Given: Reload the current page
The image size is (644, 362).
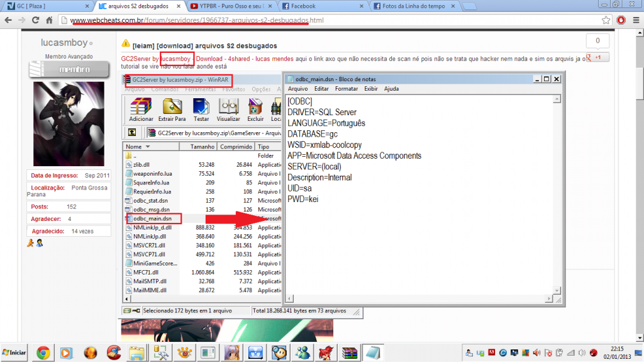Looking at the screenshot, I should point(35,20).
